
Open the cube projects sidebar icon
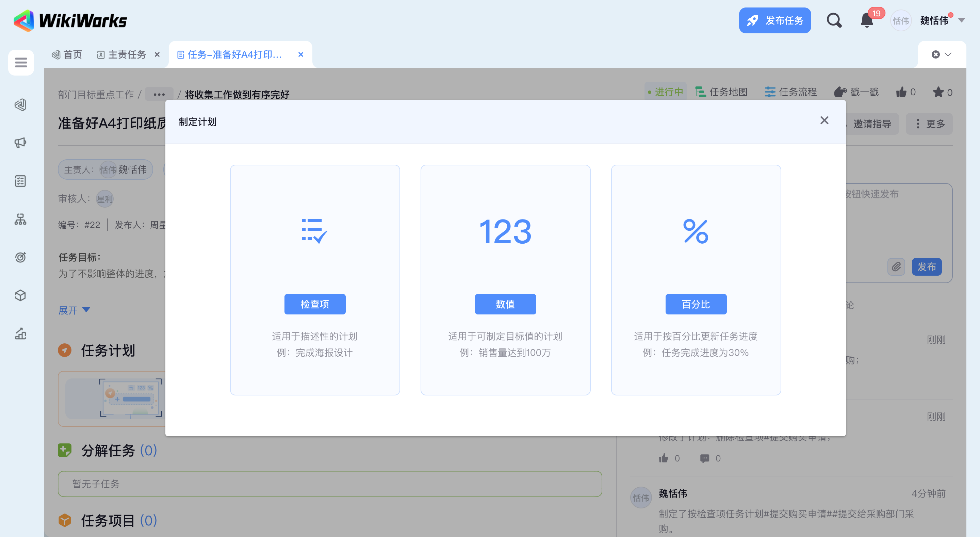(20, 295)
